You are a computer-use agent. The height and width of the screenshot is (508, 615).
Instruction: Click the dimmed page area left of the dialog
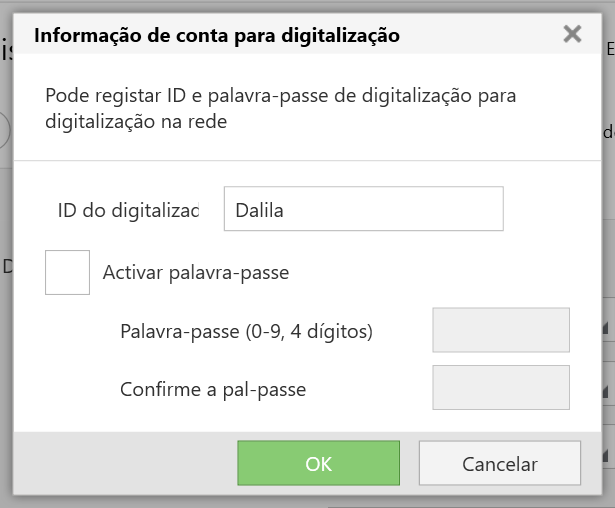5,350
